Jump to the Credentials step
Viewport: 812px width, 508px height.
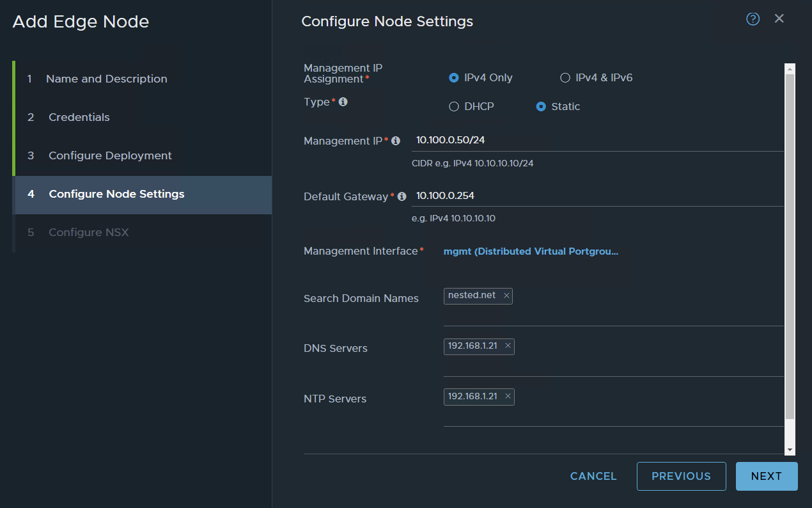[x=79, y=117]
